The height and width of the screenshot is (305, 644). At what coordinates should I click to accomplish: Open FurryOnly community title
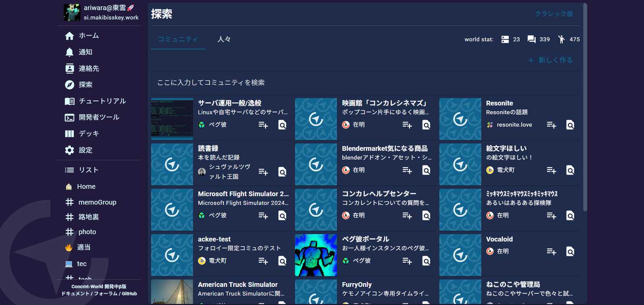pos(357,285)
